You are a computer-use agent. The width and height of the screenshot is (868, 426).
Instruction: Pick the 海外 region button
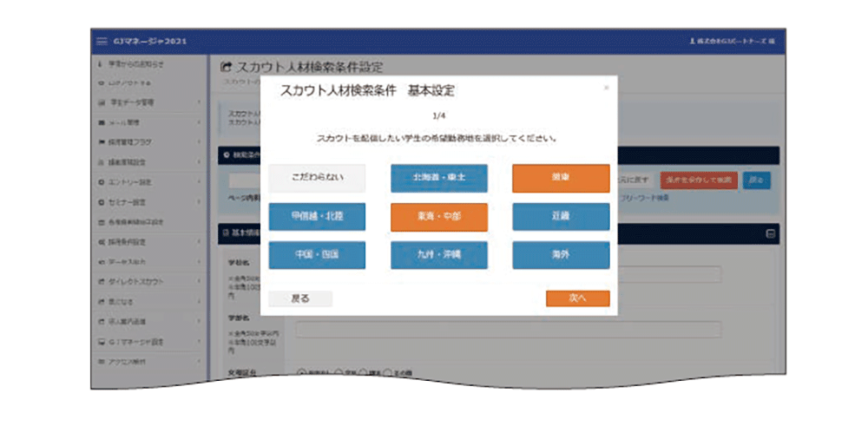(560, 255)
